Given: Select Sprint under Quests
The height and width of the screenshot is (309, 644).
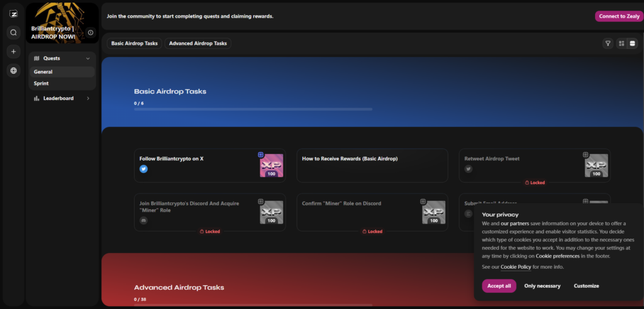Looking at the screenshot, I should click(62, 84).
